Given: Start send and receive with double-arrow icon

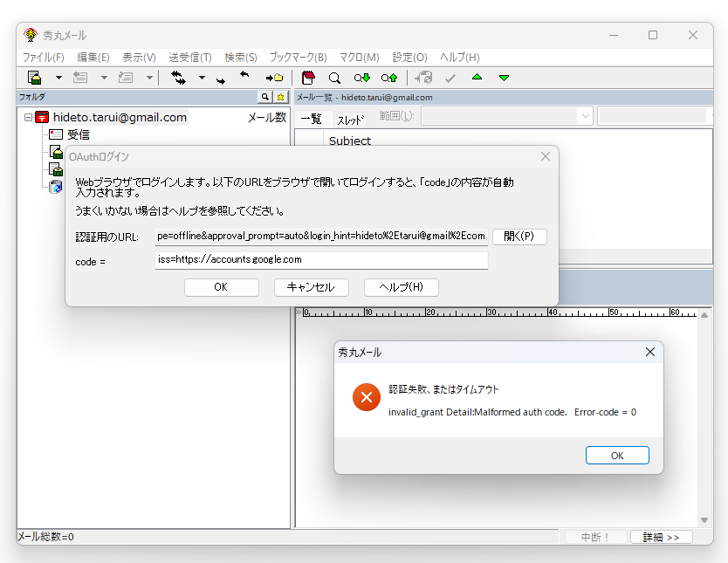Looking at the screenshot, I should point(178,78).
